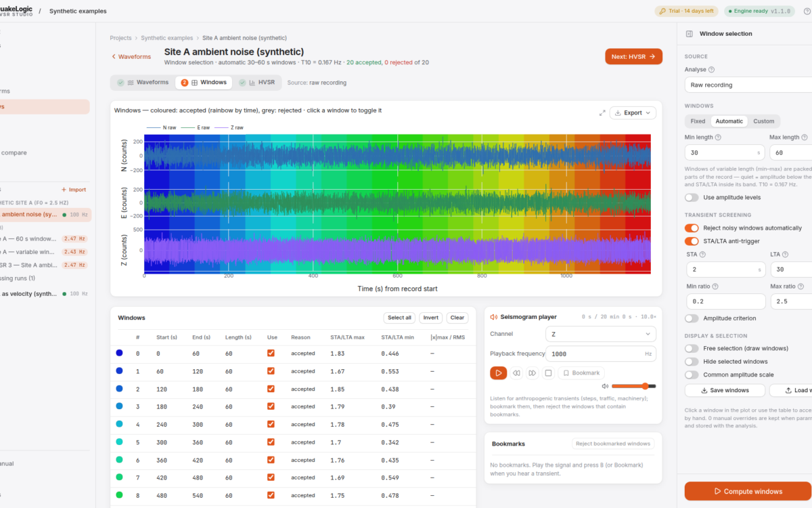Disable Reject noisy windows automatically
Screen dimensions: 812x508
692,228
